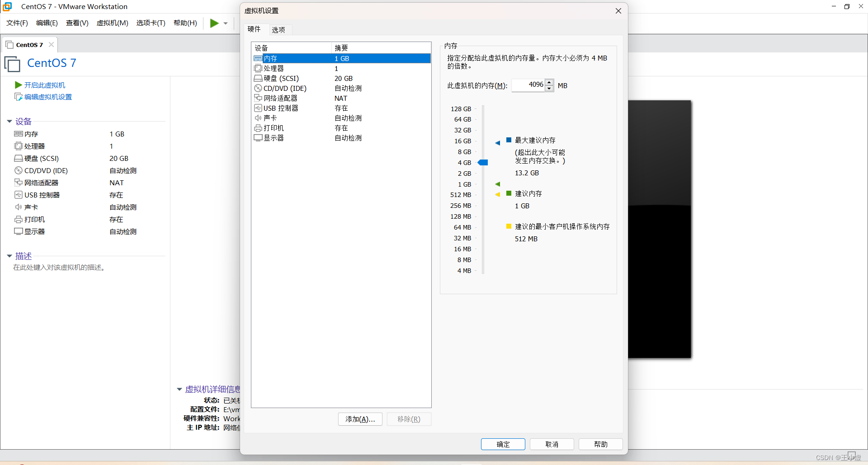Collapse the 描述 section in main window
This screenshot has width=868, height=465.
(9, 256)
